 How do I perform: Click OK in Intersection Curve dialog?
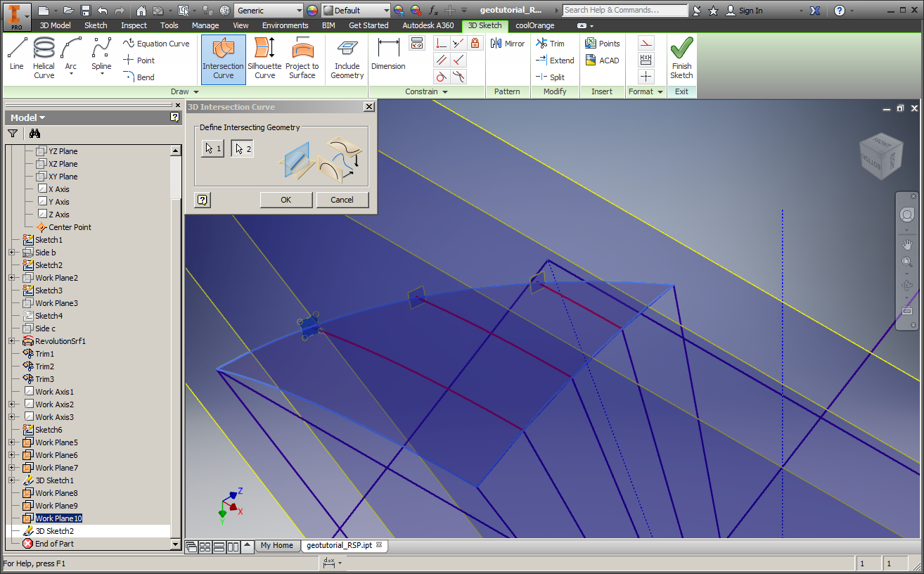point(286,200)
